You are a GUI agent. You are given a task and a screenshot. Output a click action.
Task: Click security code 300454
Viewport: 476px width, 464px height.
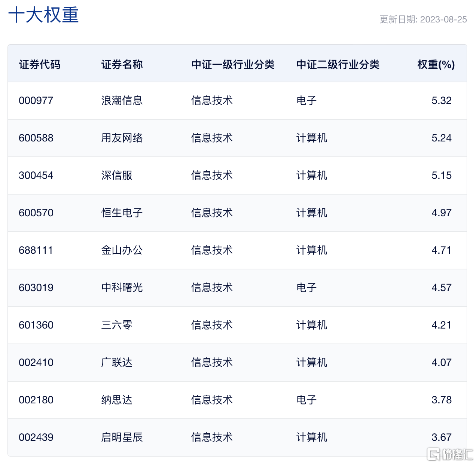[36, 175]
